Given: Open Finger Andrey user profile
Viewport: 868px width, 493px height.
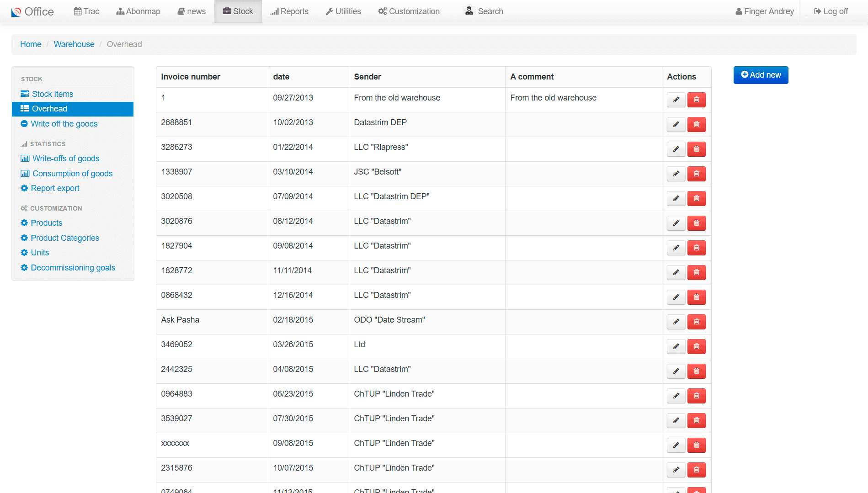Looking at the screenshot, I should click(x=765, y=11).
